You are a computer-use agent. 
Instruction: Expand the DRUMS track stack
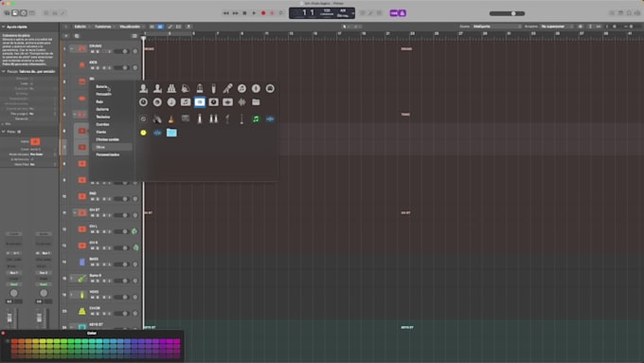tap(72, 48)
